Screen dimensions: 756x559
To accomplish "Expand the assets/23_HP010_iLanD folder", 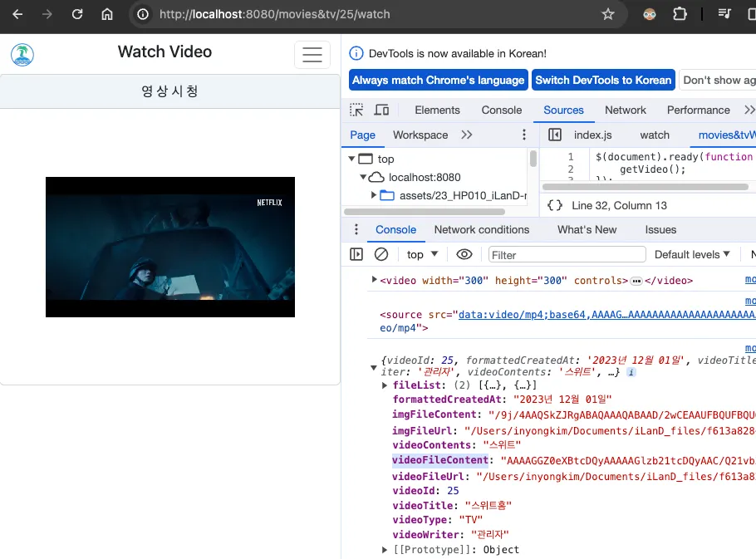I will tap(373, 195).
